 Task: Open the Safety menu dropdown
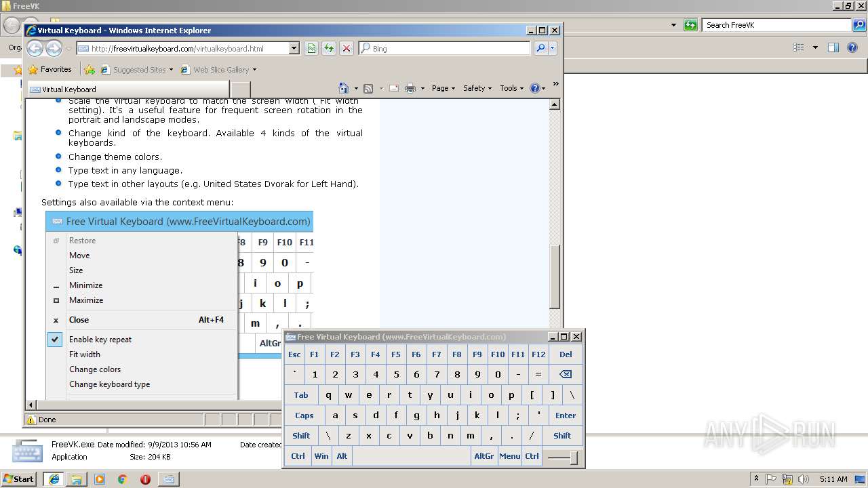tap(477, 88)
